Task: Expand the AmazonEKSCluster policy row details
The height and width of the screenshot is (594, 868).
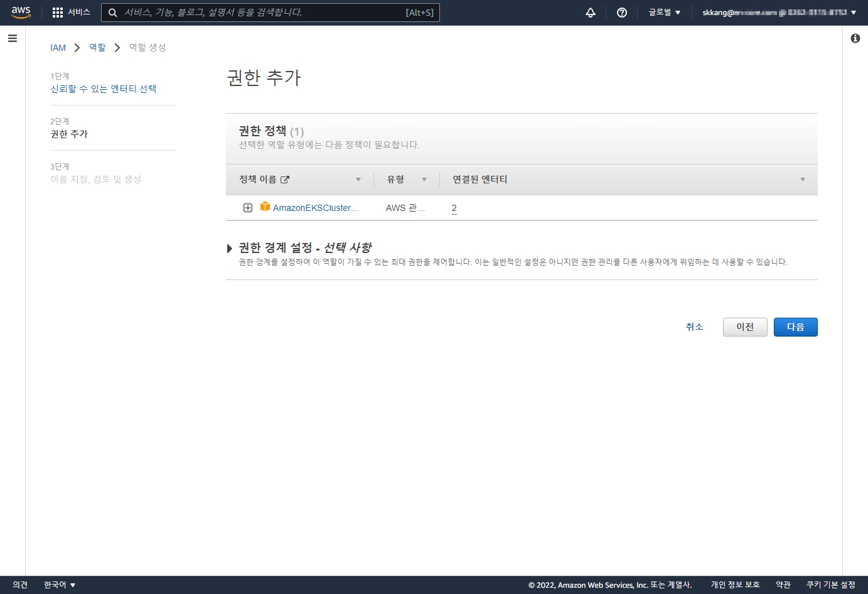Action: pyautogui.click(x=248, y=208)
